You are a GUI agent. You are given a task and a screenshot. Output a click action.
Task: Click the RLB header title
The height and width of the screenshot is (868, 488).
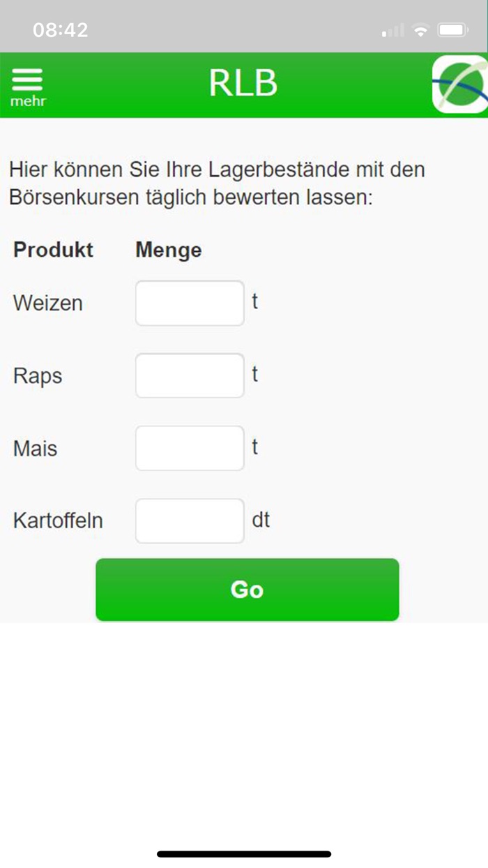243,84
